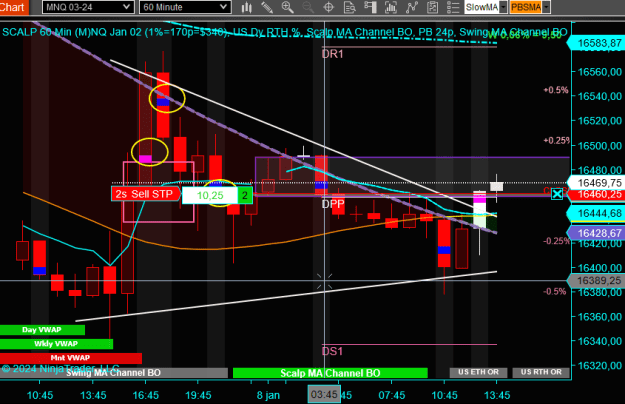Open the indicators line-graph icon
Image resolution: width=625 pixels, height=404 pixels.
click(412, 7)
